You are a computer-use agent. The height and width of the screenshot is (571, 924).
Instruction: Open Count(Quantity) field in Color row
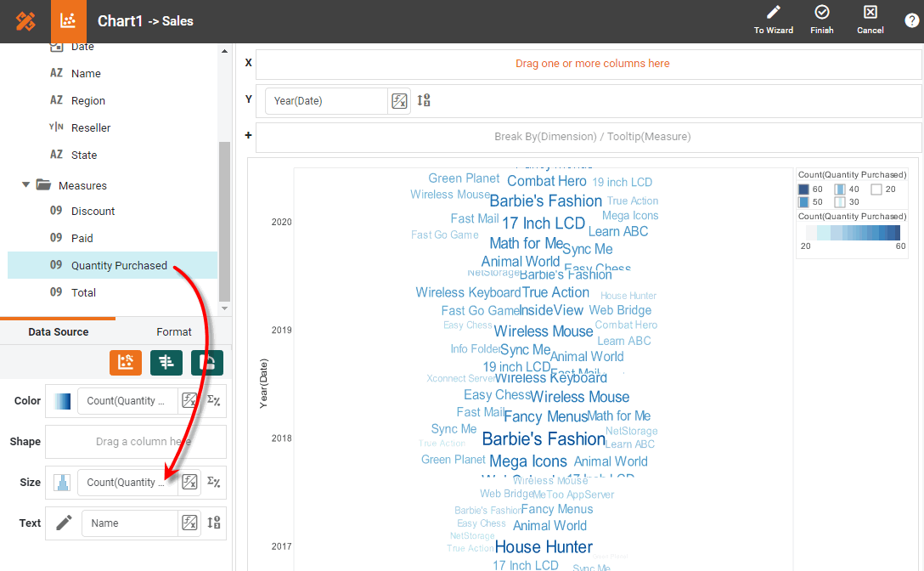click(127, 401)
